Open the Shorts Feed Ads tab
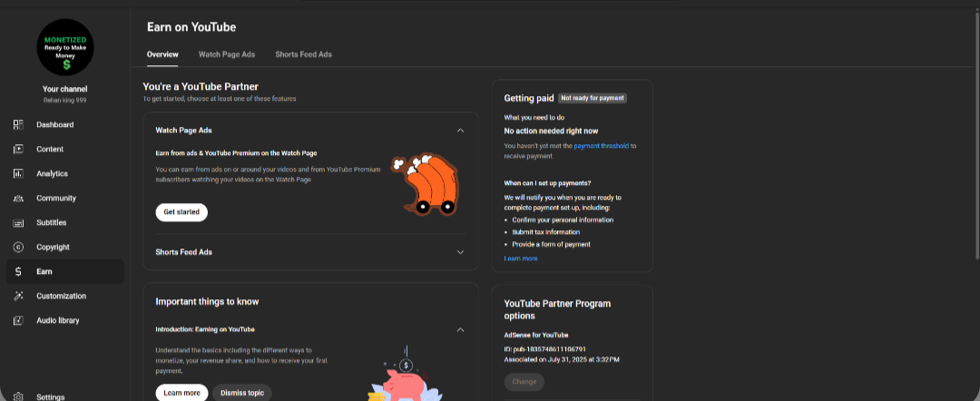Screen dimensions: 980x401 [304, 54]
